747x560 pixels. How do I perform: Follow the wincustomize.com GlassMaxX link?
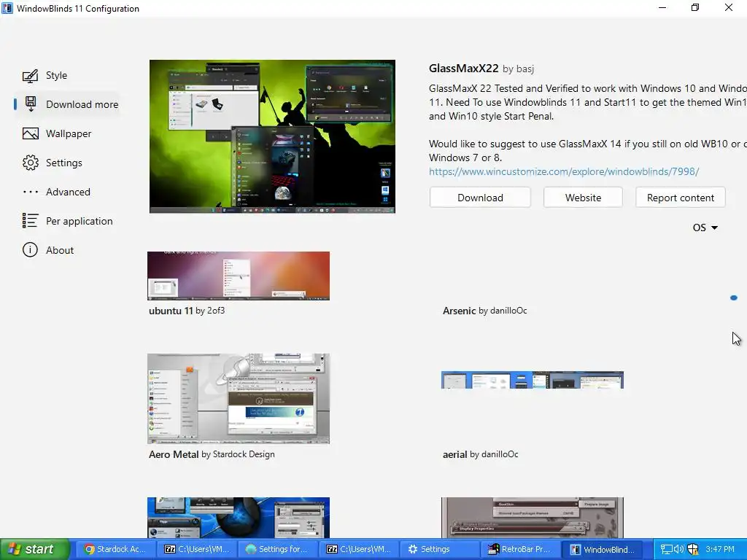[x=564, y=172]
